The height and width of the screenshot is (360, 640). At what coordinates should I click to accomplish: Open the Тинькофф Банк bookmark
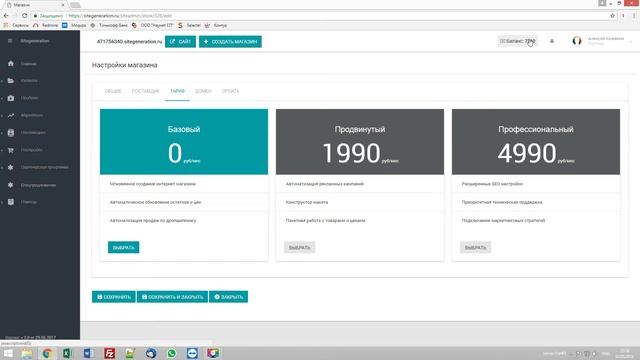pos(109,25)
